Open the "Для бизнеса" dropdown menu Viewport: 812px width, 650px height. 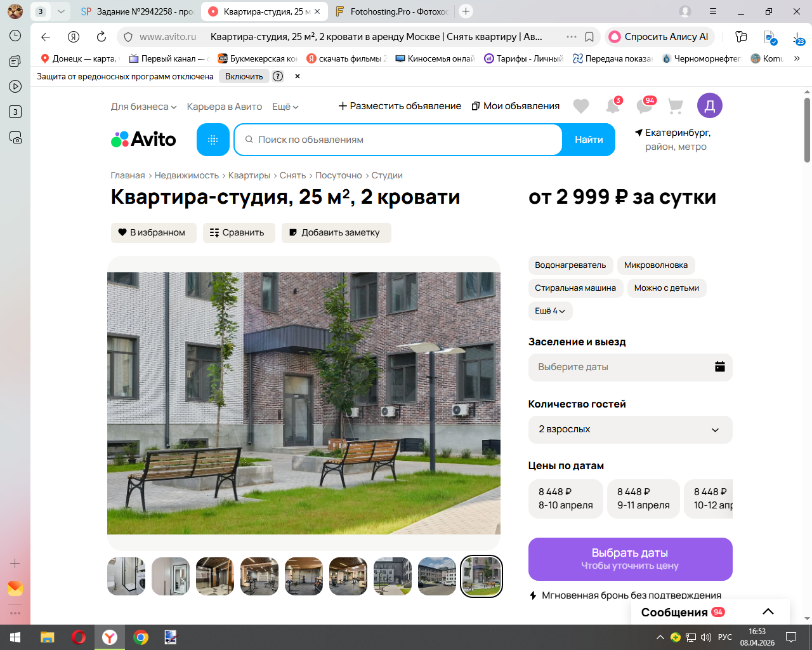(143, 107)
